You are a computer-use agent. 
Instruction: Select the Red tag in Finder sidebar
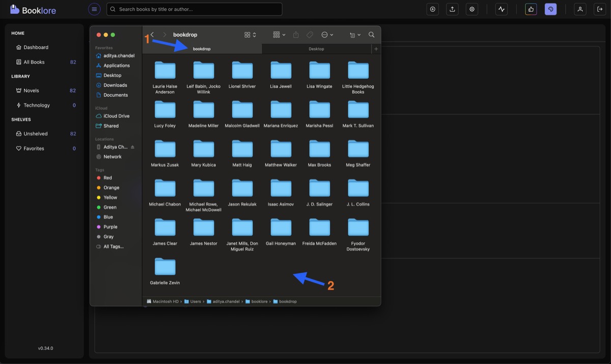pos(106,178)
